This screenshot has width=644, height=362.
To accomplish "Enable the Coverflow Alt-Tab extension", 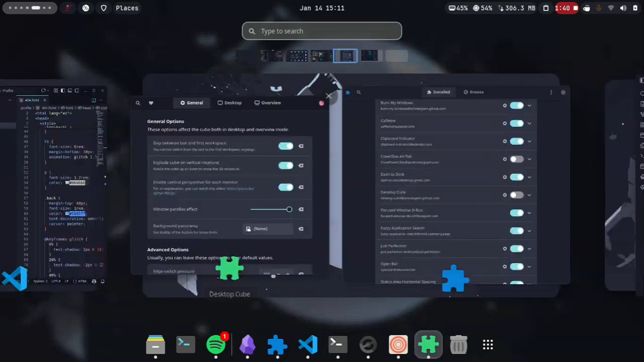I will pyautogui.click(x=516, y=159).
